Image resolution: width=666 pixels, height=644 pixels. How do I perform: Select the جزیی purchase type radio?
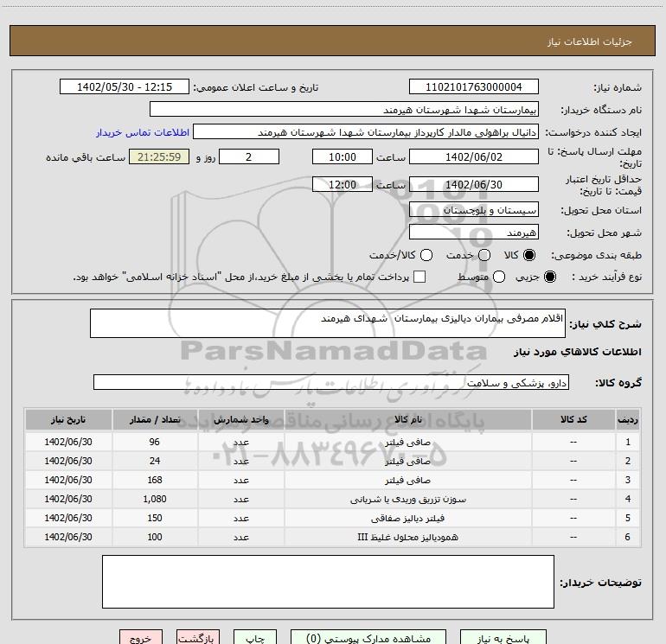549,277
